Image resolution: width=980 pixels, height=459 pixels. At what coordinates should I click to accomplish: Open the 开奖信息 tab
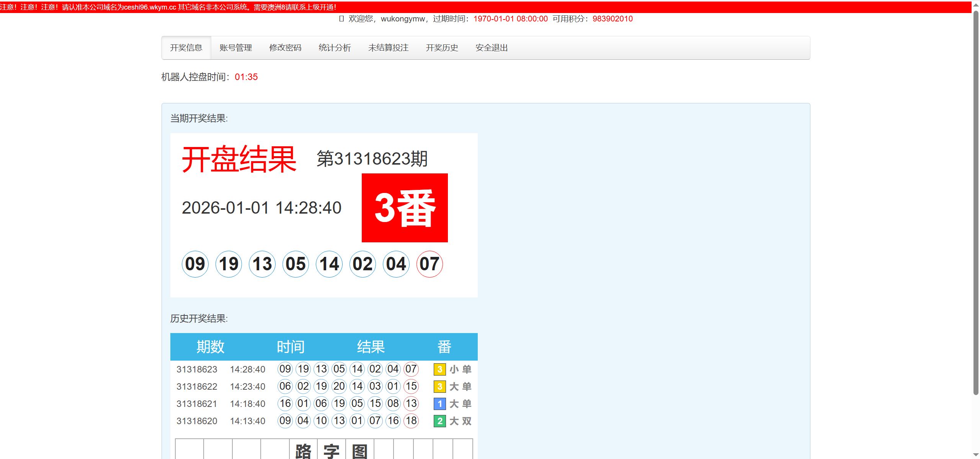coord(186,48)
